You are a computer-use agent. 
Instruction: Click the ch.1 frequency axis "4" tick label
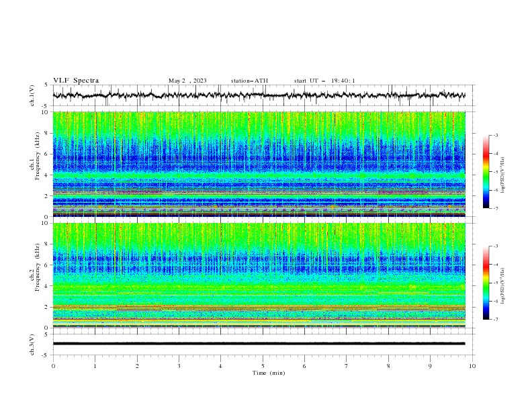(48, 175)
